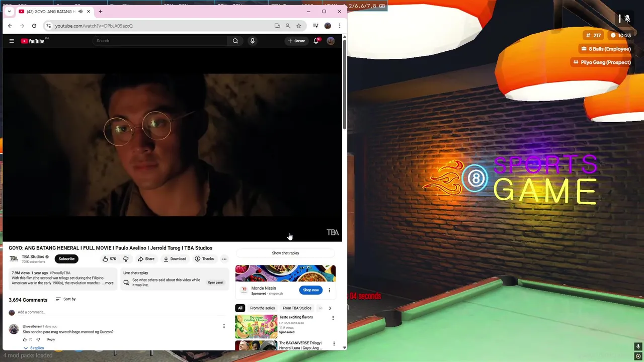Go to YouTube home via logo

[x=33, y=41]
